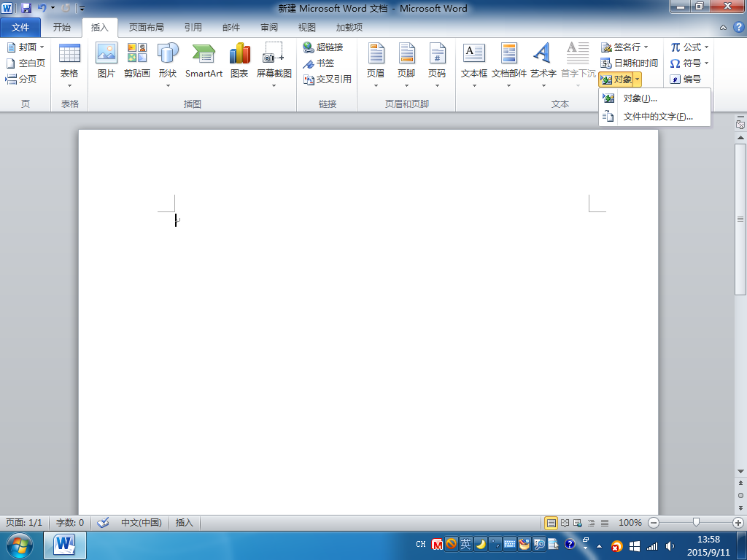The image size is (747, 560).
Task: Insert a symbol (符号)
Action: pyautogui.click(x=686, y=63)
